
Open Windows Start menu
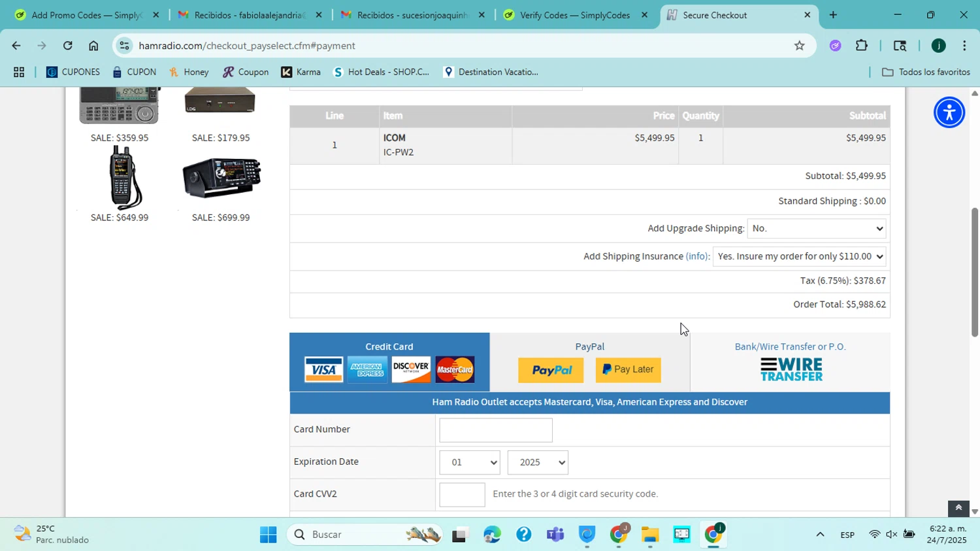[268, 535]
